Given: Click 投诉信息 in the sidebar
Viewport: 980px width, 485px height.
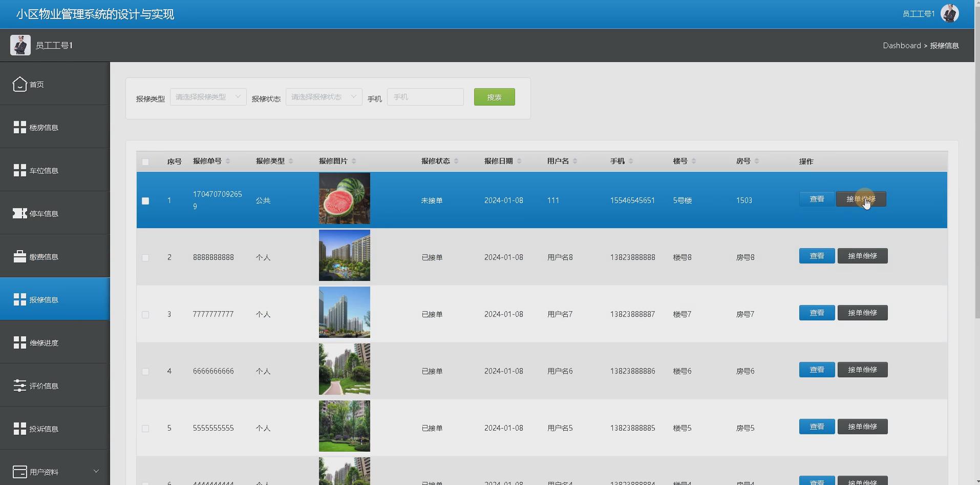Looking at the screenshot, I should (55, 428).
